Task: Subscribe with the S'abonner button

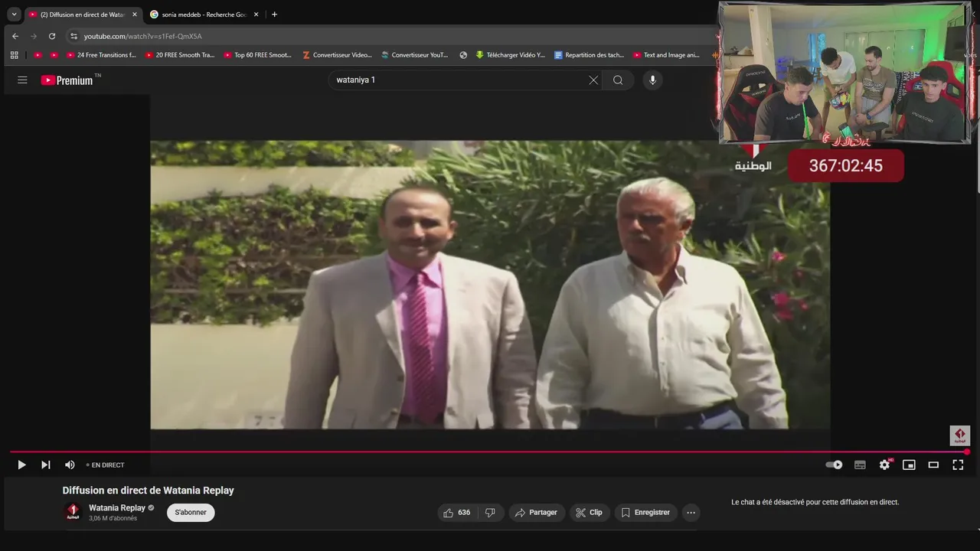Action: coord(191,512)
